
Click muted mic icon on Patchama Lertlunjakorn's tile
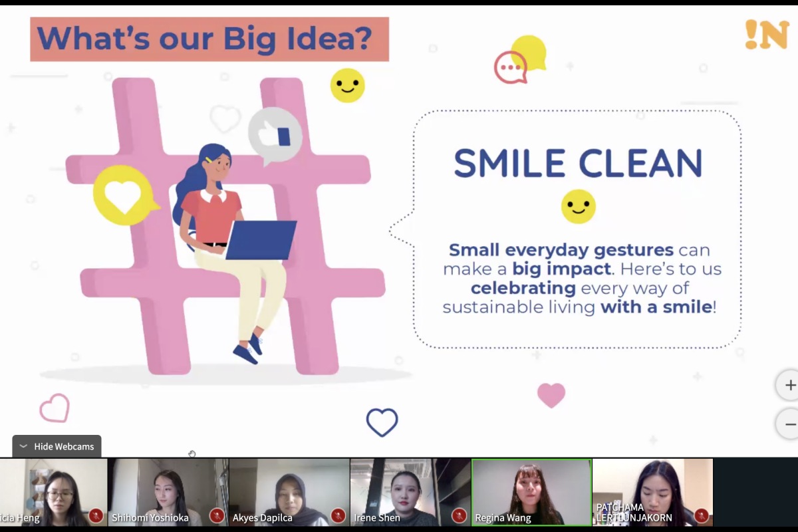pyautogui.click(x=701, y=515)
